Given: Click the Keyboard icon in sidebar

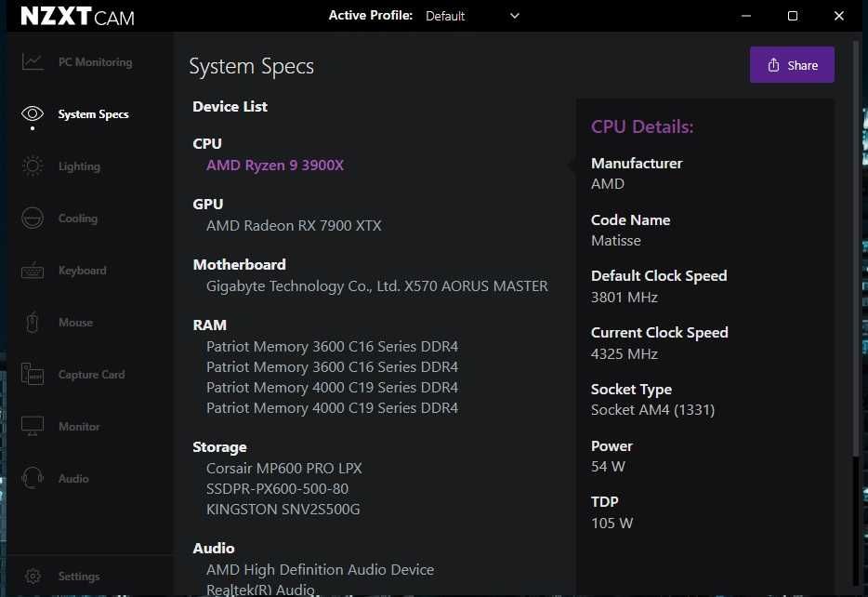Looking at the screenshot, I should [33, 271].
